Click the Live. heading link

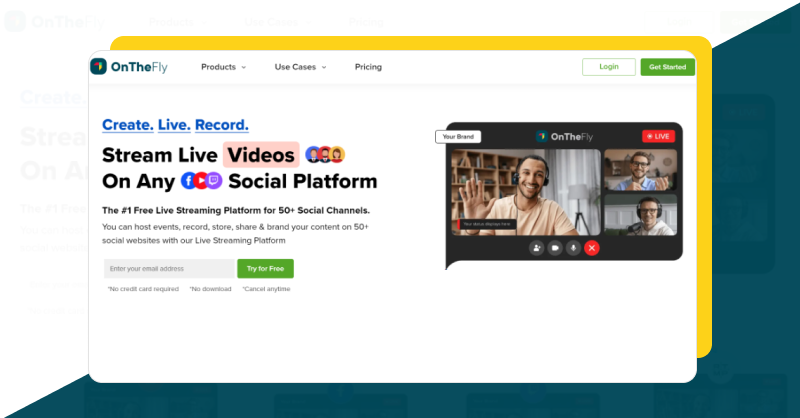pyautogui.click(x=174, y=125)
